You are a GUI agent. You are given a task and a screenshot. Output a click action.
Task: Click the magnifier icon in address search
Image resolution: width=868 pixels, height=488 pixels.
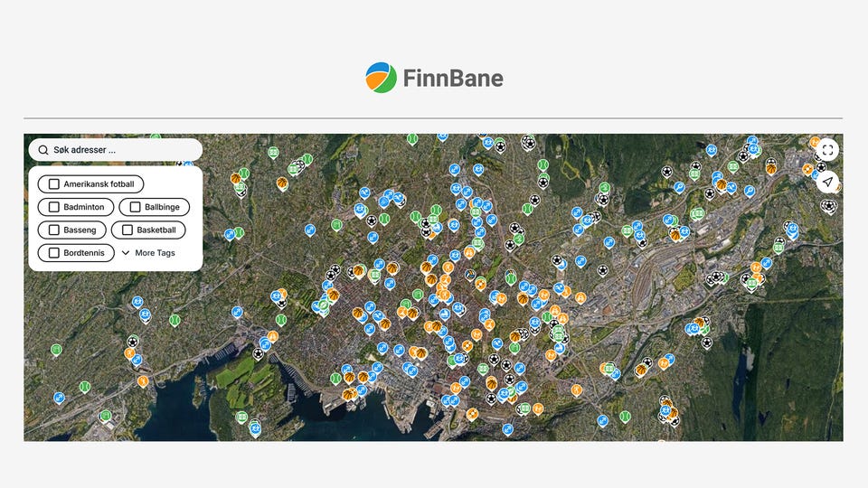pos(43,150)
